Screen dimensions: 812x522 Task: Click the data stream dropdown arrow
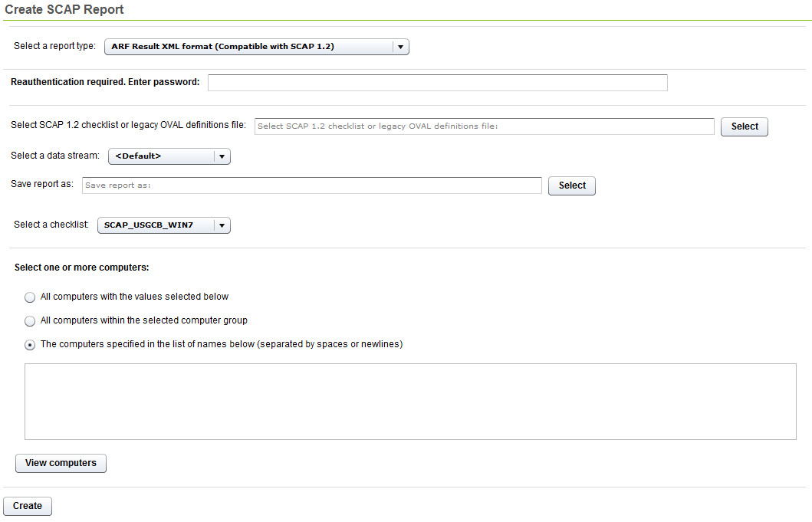click(222, 156)
